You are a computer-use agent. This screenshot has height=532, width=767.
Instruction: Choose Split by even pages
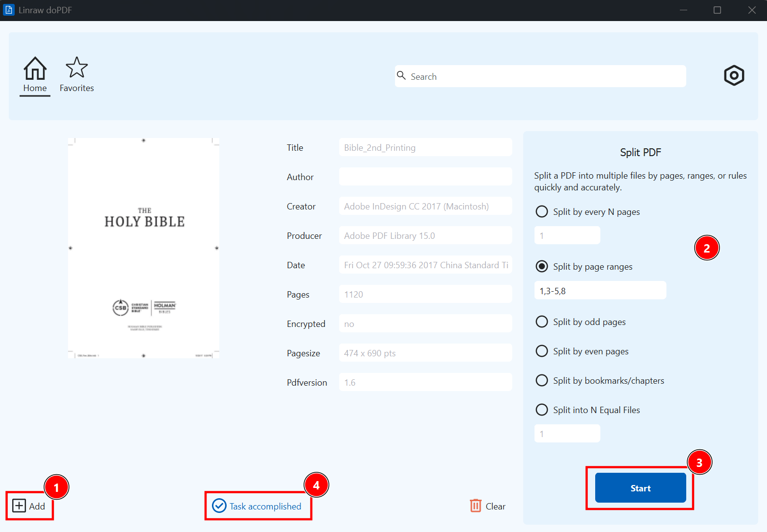point(542,351)
